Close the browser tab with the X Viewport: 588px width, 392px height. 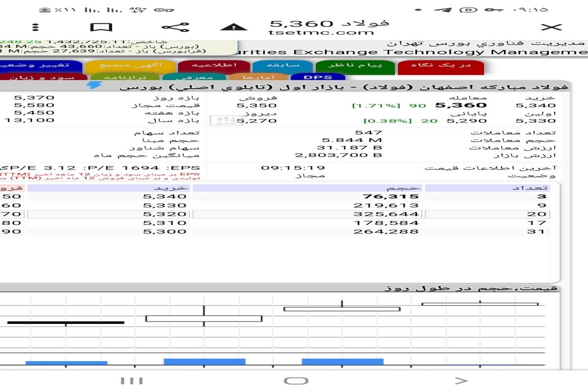[x=553, y=27]
